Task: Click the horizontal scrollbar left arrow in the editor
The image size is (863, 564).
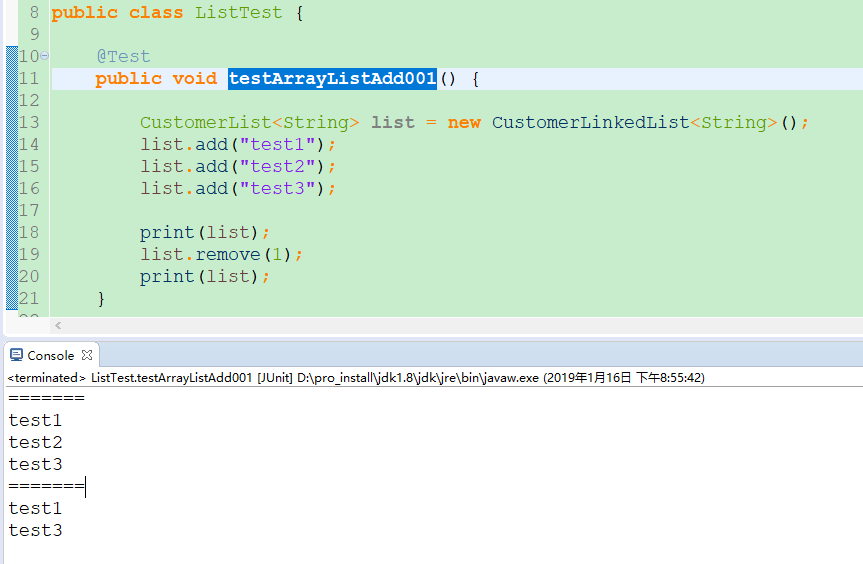Action: point(58,326)
